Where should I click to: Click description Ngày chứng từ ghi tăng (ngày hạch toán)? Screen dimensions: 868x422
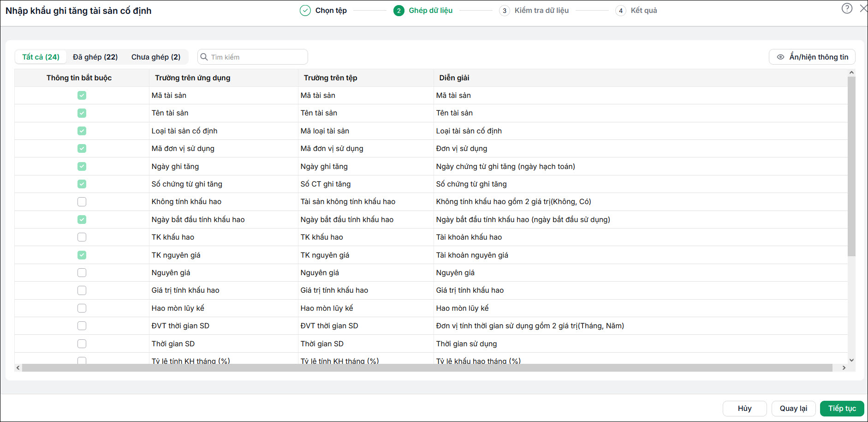coord(505,166)
